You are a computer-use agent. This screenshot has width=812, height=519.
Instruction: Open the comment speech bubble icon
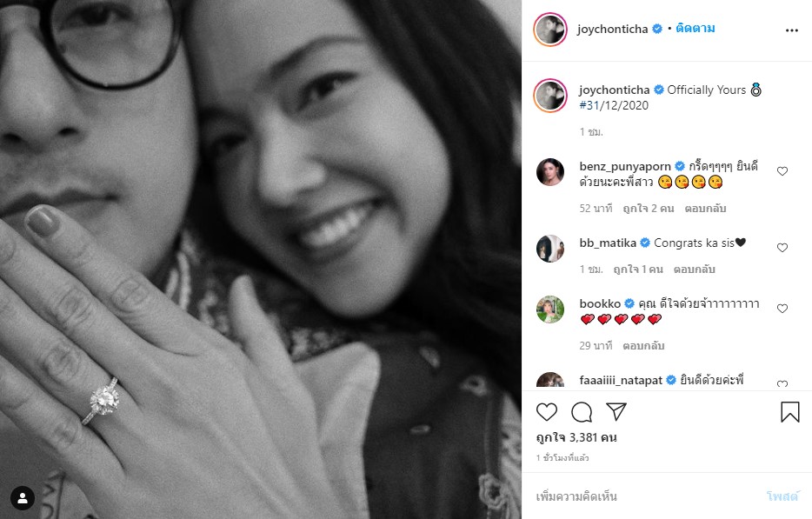pyautogui.click(x=582, y=412)
